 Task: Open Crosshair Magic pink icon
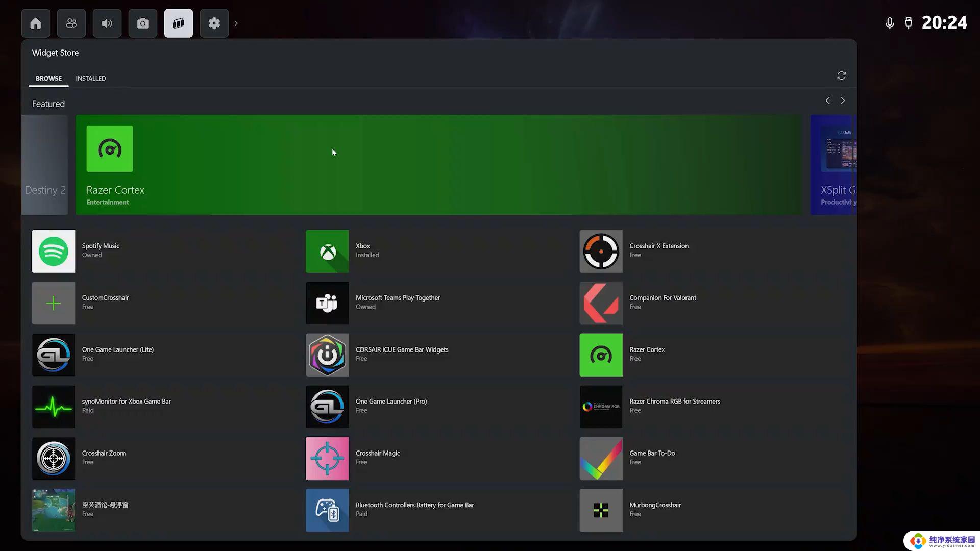tap(327, 458)
